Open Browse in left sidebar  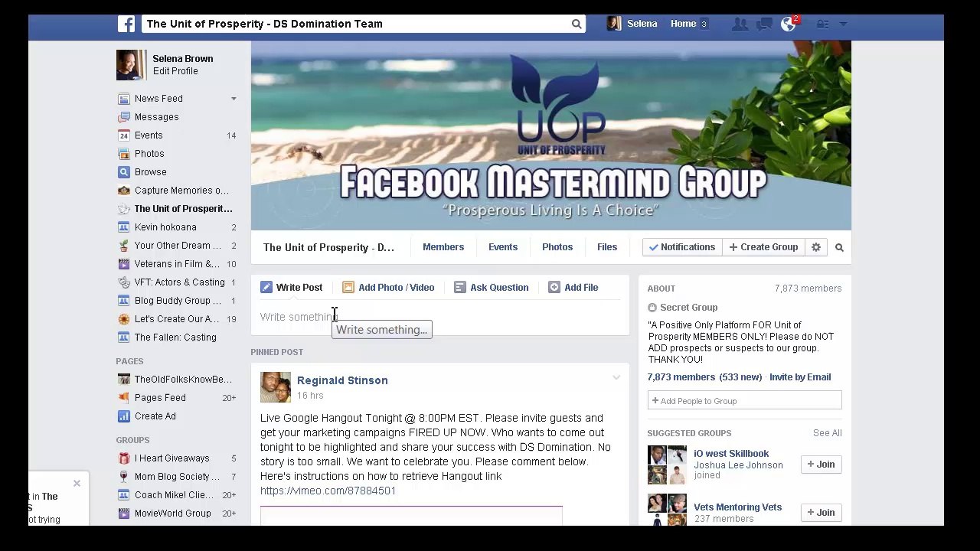coord(150,172)
